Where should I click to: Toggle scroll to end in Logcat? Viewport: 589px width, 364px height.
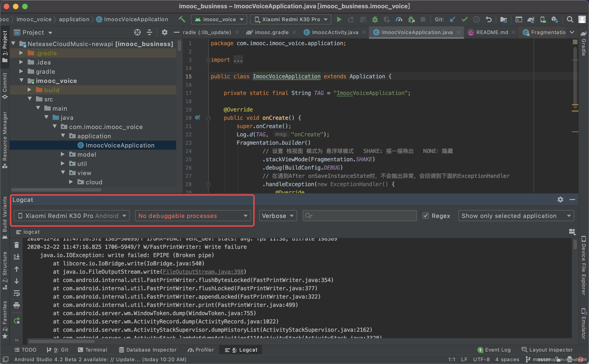click(16, 257)
